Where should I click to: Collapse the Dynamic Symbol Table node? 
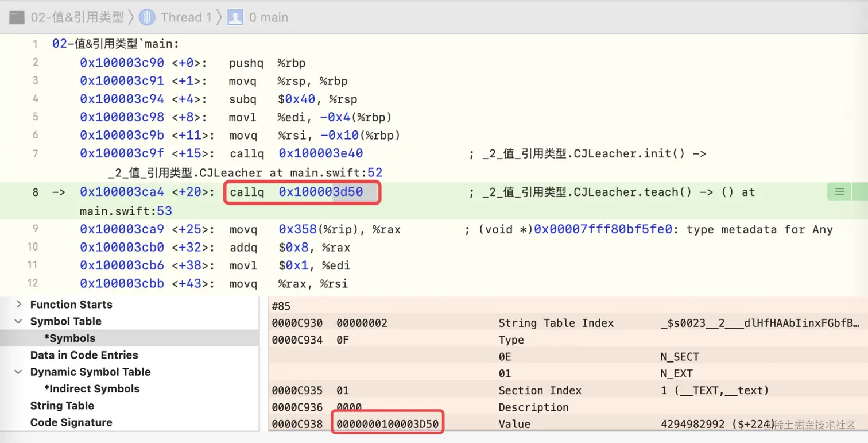19,372
